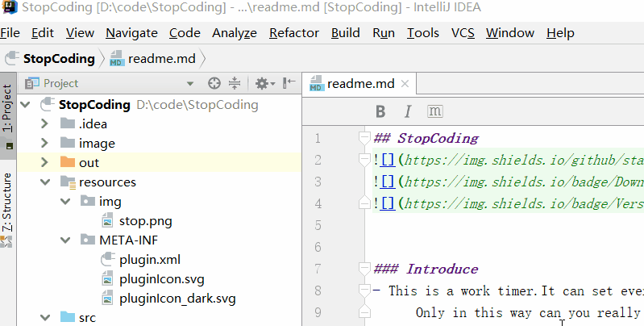Open the Project view dropdown
644x326 pixels.
coord(189,83)
